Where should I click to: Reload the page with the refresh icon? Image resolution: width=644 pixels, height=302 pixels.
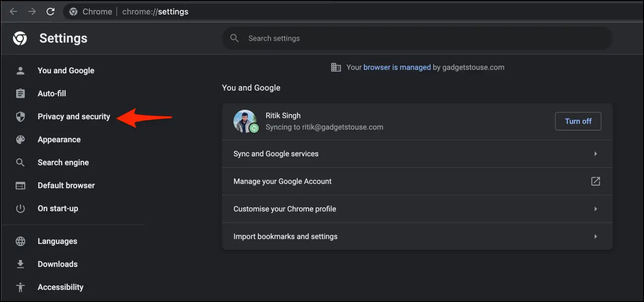51,12
